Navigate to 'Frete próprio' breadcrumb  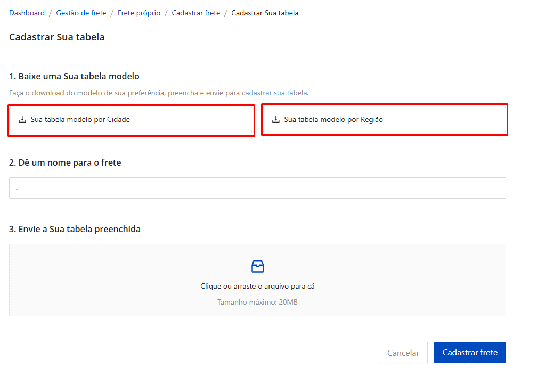click(x=139, y=13)
